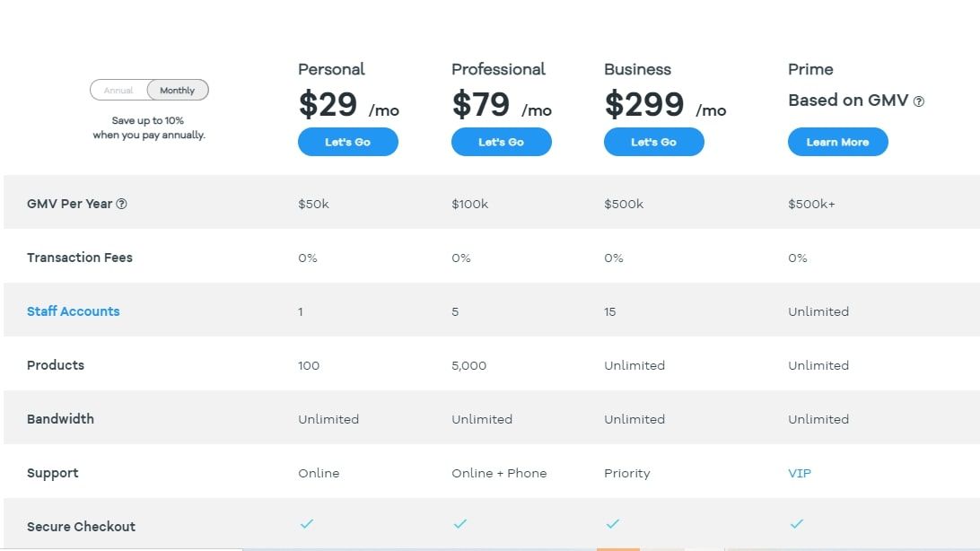Viewport: 980px width, 551px height.
Task: Click the Secure Checkout checkmark under Personal
Action: click(307, 523)
